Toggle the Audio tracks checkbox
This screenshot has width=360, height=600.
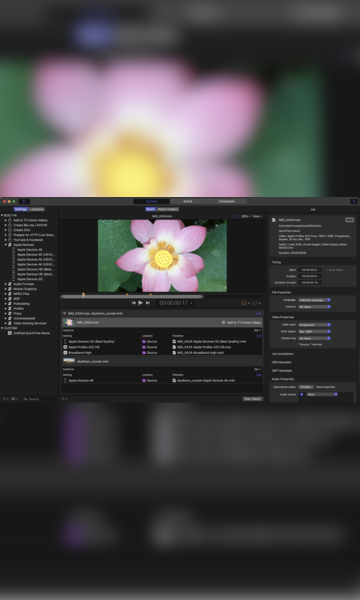pyautogui.click(x=301, y=394)
